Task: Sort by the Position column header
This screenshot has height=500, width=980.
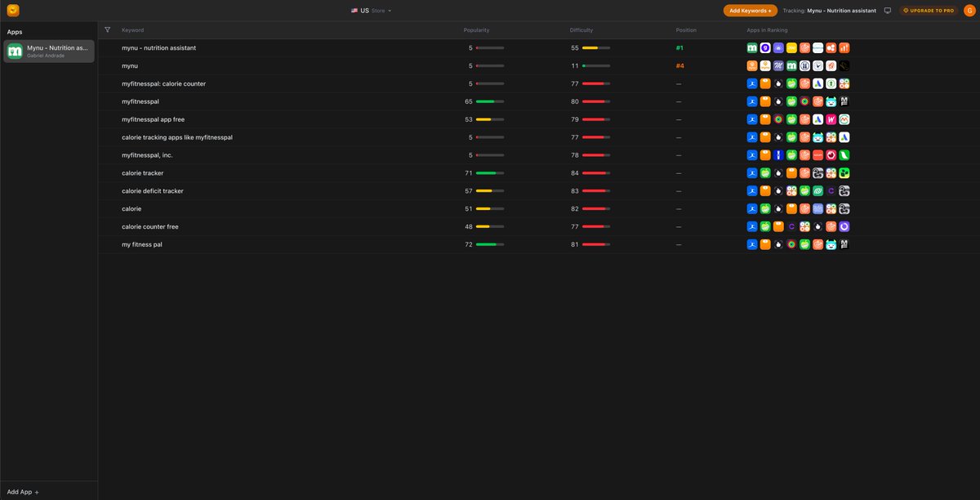Action: tap(686, 30)
